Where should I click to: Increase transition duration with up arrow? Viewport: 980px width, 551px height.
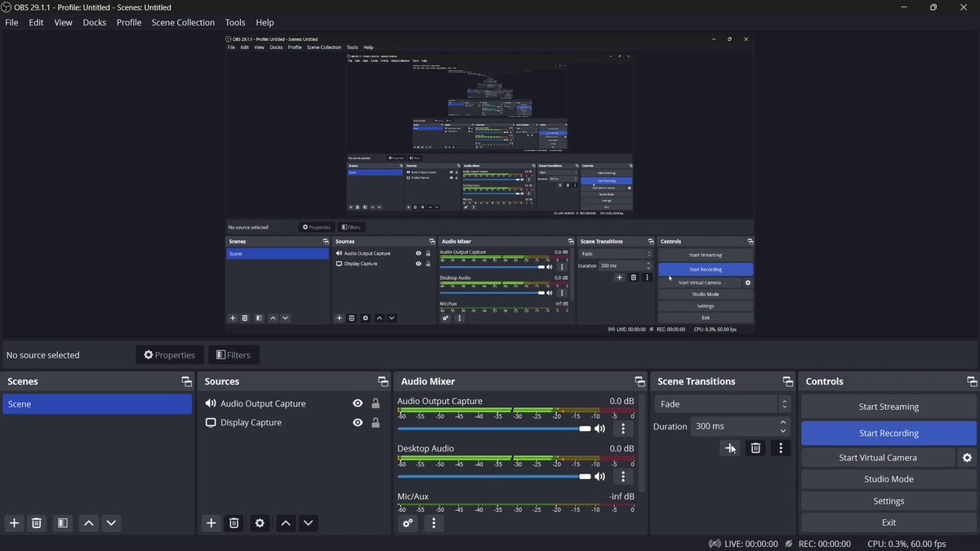point(783,422)
